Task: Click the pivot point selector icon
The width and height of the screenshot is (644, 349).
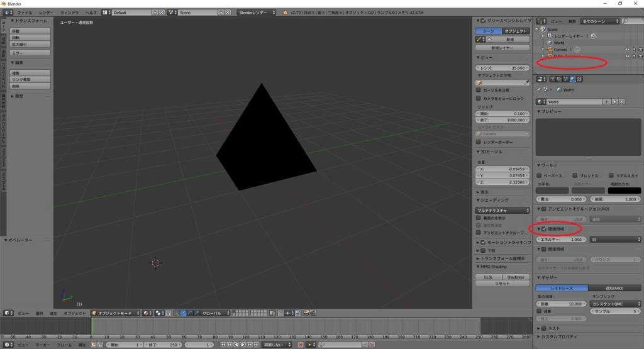Action: coord(159,313)
